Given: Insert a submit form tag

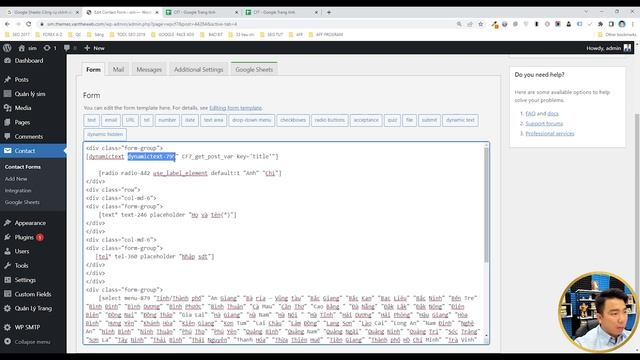Looking at the screenshot, I should click(x=429, y=120).
